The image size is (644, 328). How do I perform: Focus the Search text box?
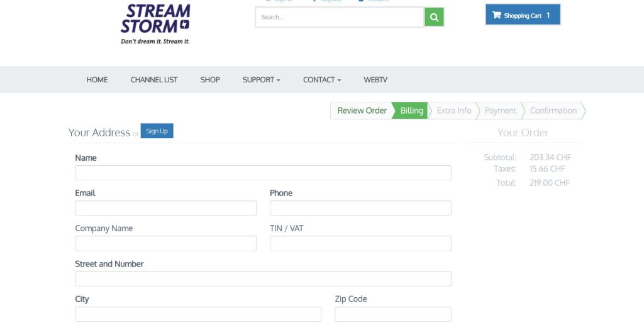pyautogui.click(x=340, y=17)
